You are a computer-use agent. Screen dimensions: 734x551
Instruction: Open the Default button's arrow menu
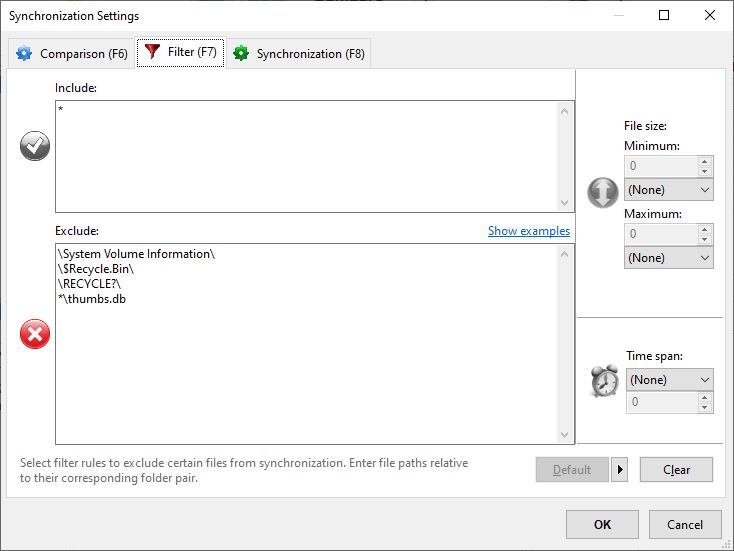tap(619, 470)
